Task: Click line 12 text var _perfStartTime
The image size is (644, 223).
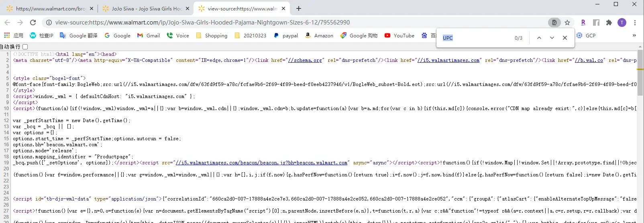Action: 71,121
